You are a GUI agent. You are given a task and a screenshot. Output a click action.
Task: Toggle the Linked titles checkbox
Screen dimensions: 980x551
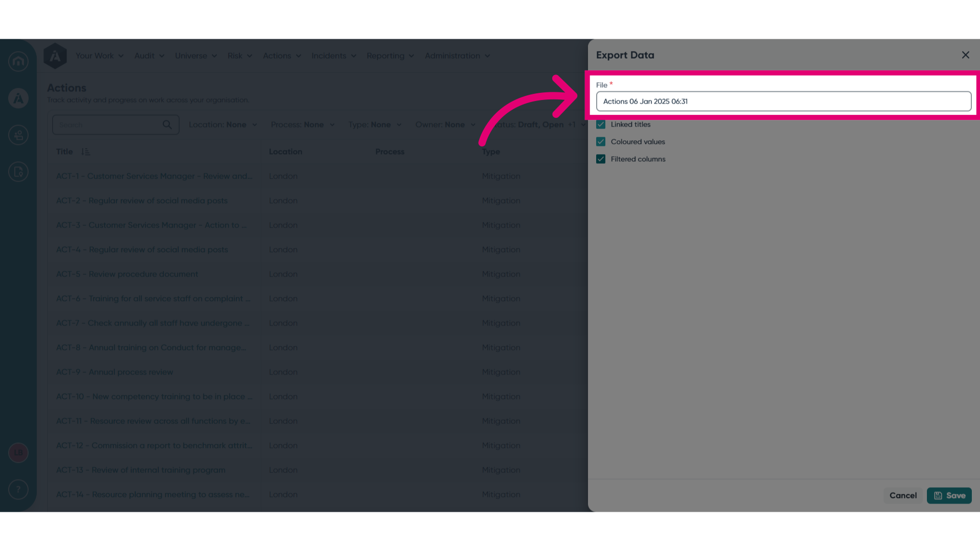(x=601, y=124)
